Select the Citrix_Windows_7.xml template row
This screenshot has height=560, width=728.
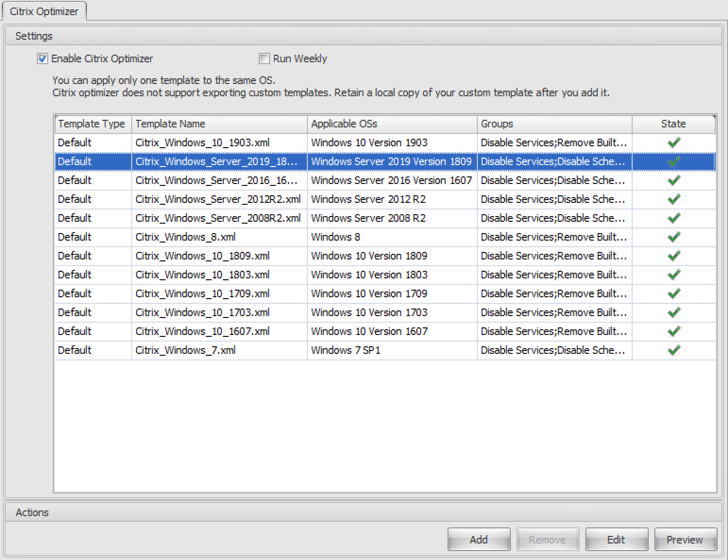(x=185, y=350)
